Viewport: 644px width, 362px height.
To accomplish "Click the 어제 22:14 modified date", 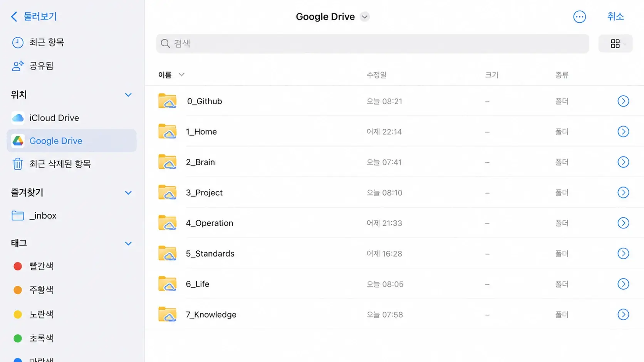I will point(384,132).
